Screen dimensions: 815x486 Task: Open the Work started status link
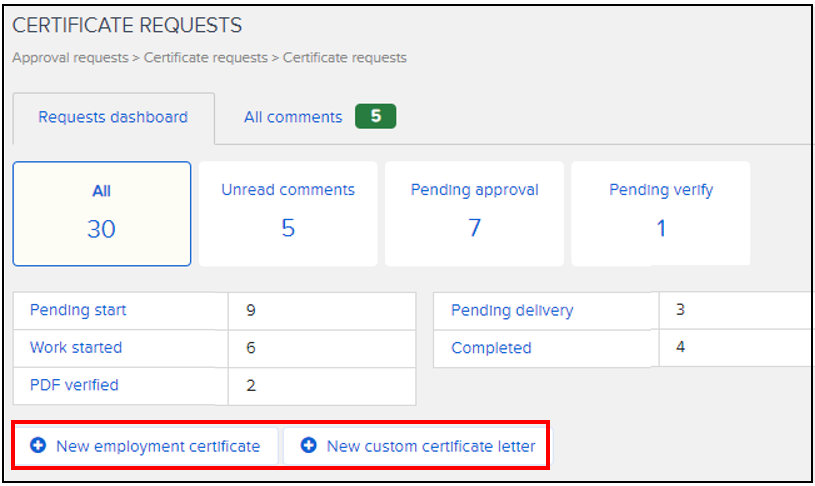click(x=76, y=348)
